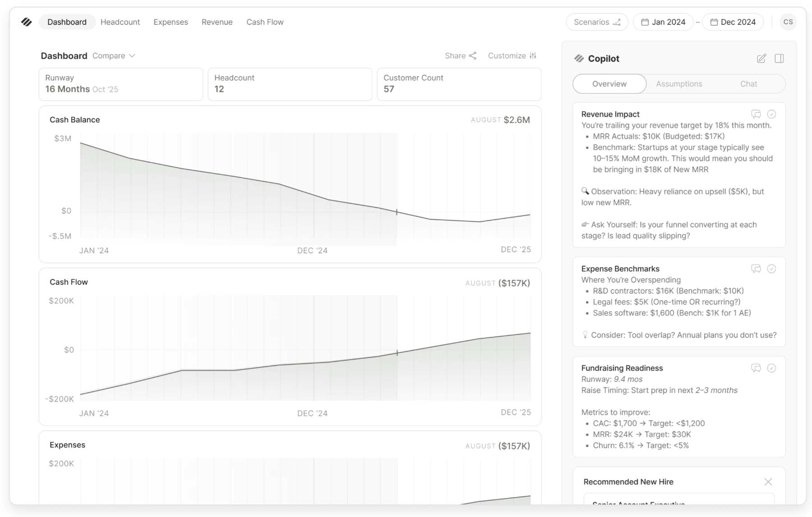The height and width of the screenshot is (517, 812).
Task: Open the Dec 2024 end date picker
Action: 733,22
